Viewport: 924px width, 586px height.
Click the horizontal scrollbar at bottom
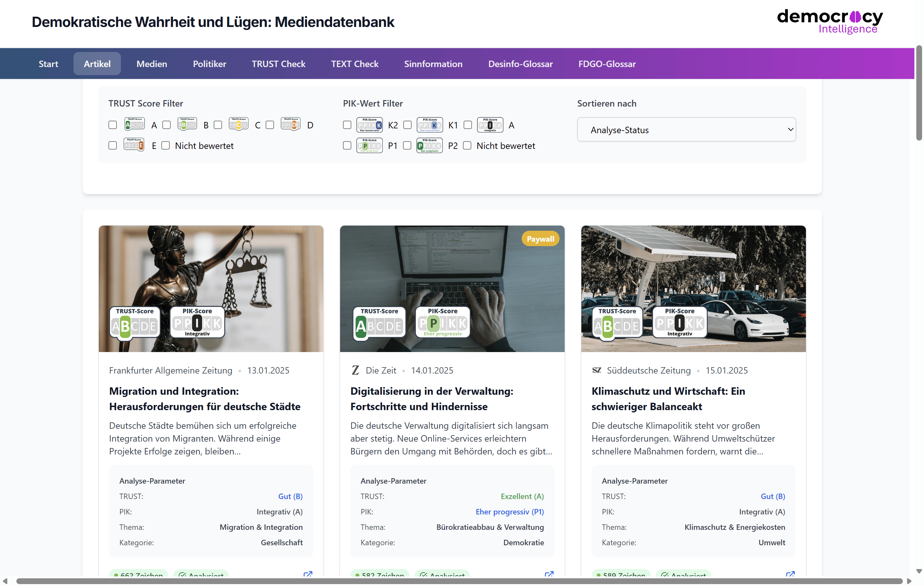[459, 582]
